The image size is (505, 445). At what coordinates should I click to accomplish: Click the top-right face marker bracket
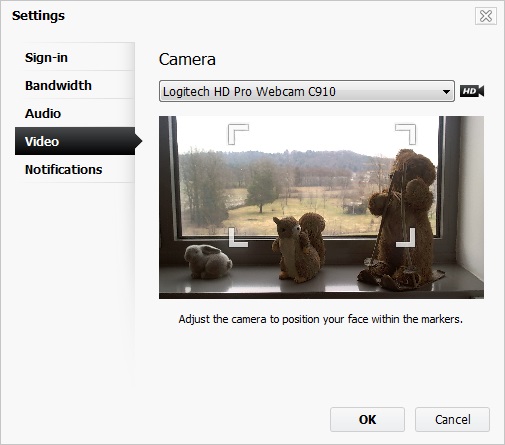tap(406, 134)
